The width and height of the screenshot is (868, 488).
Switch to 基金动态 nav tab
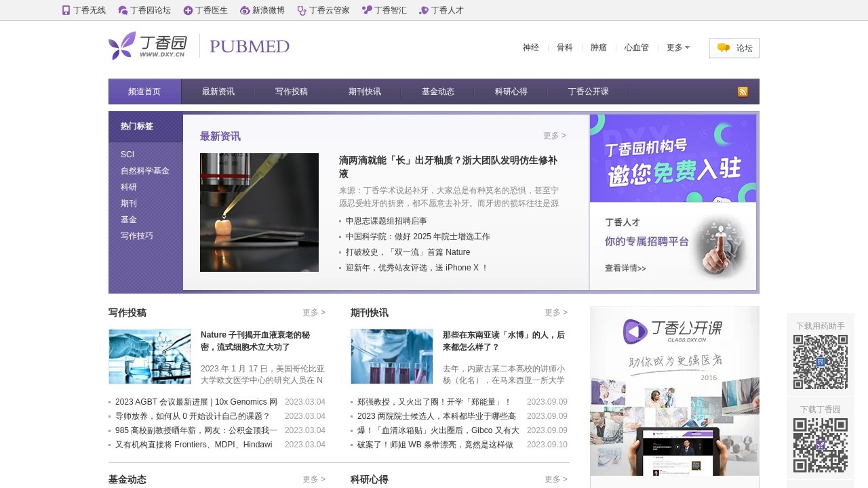[x=438, y=91]
